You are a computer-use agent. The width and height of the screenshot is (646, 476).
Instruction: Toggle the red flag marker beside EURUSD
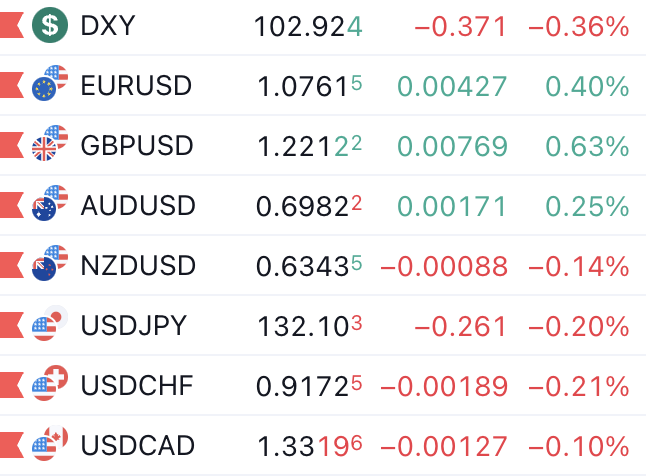11,86
